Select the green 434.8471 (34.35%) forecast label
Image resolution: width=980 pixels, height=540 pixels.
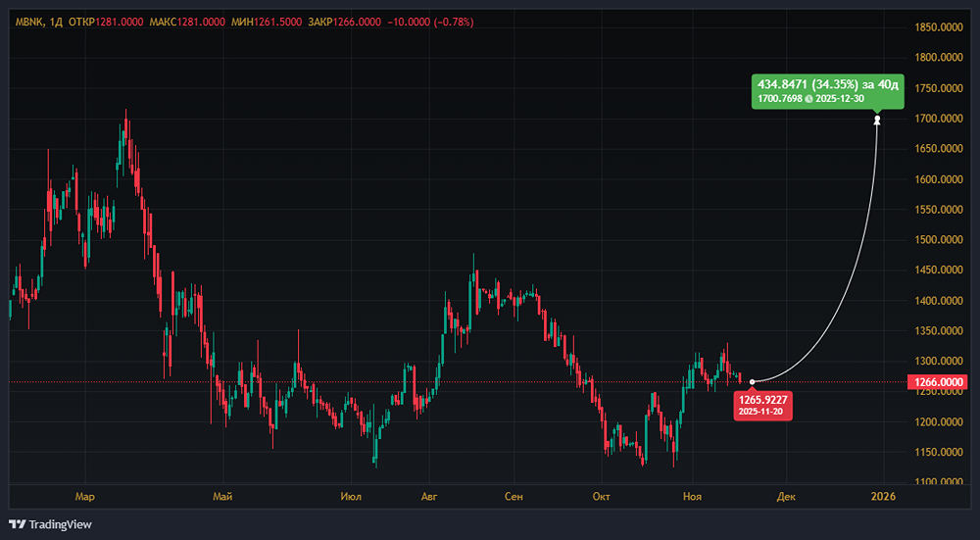(x=827, y=91)
